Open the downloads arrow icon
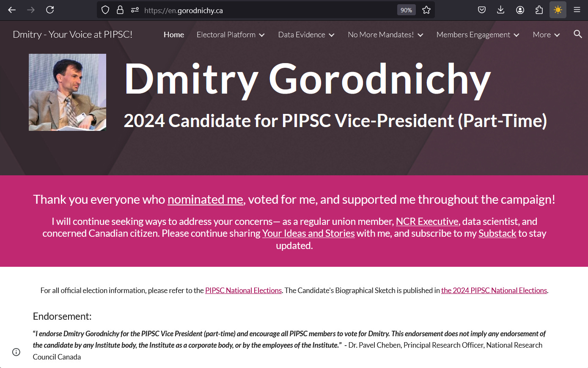This screenshot has width=588, height=368. click(501, 10)
